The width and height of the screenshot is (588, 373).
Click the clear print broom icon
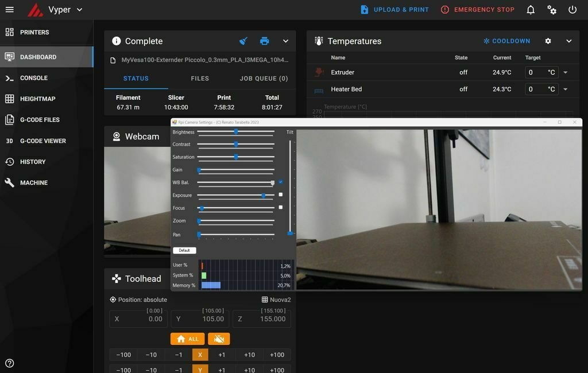[x=243, y=41]
